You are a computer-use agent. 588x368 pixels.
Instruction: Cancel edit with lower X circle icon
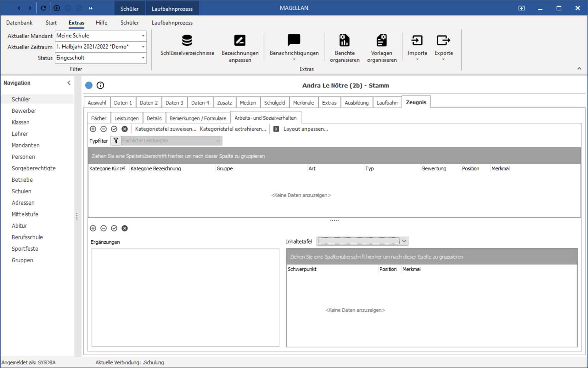[x=125, y=228]
